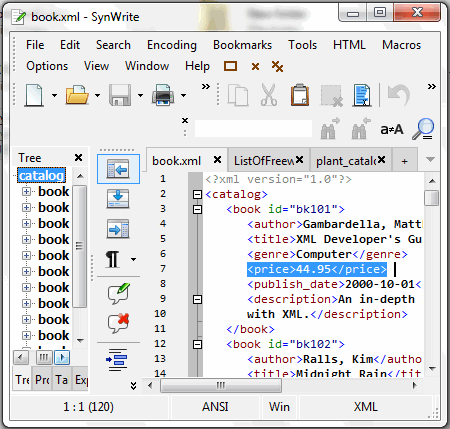Open the Bookmarks menu
The width and height of the screenshot is (450, 429).
click(x=242, y=45)
